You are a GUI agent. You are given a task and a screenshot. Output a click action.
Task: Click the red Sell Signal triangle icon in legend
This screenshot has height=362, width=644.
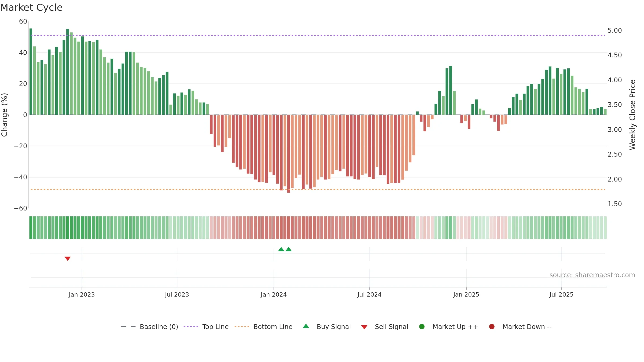coord(364,327)
